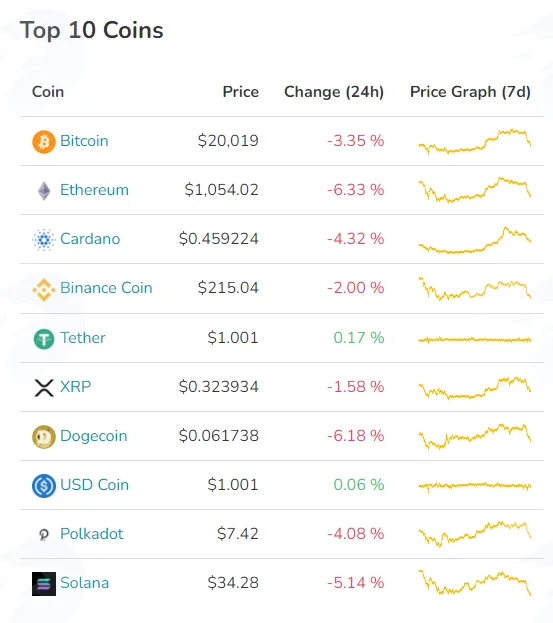Open the Ethereum coin link
The width and height of the screenshot is (553, 623).
pos(95,190)
